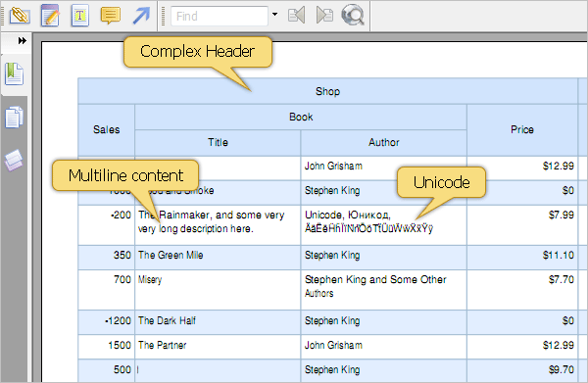Click into the Find search field
588x383 pixels.
[220, 16]
